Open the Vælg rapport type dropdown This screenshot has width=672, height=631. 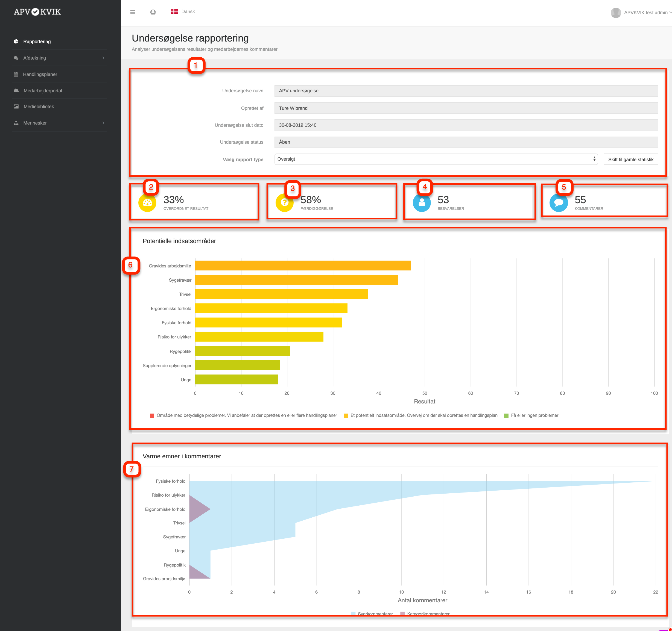click(436, 159)
